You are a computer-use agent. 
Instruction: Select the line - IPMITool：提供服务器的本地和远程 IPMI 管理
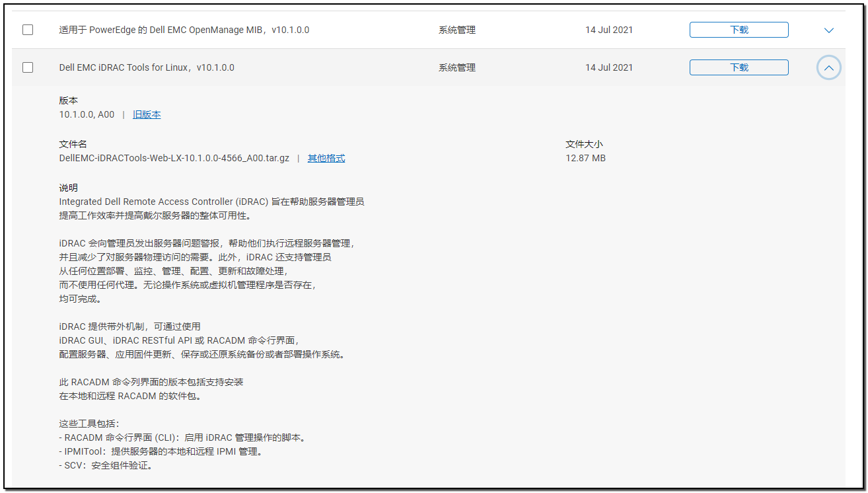163,451
